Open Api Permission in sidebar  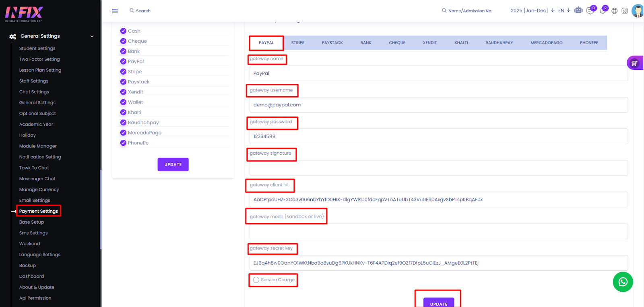(x=35, y=298)
